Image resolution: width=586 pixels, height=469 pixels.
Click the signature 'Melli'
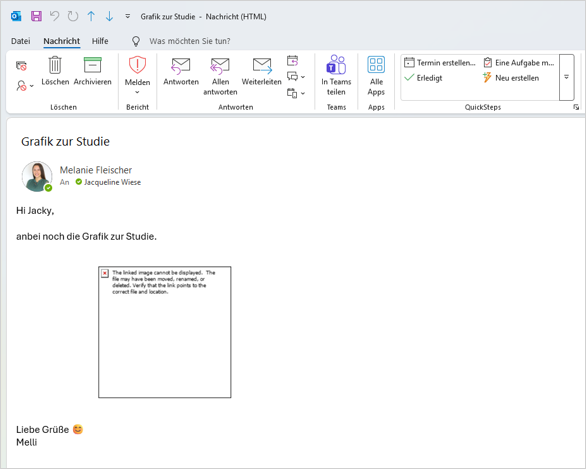27,442
